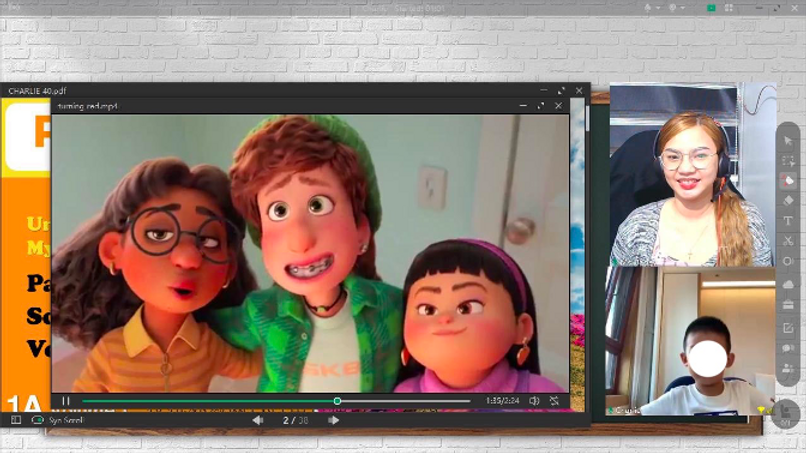Open the scissors cut tool

(x=788, y=241)
